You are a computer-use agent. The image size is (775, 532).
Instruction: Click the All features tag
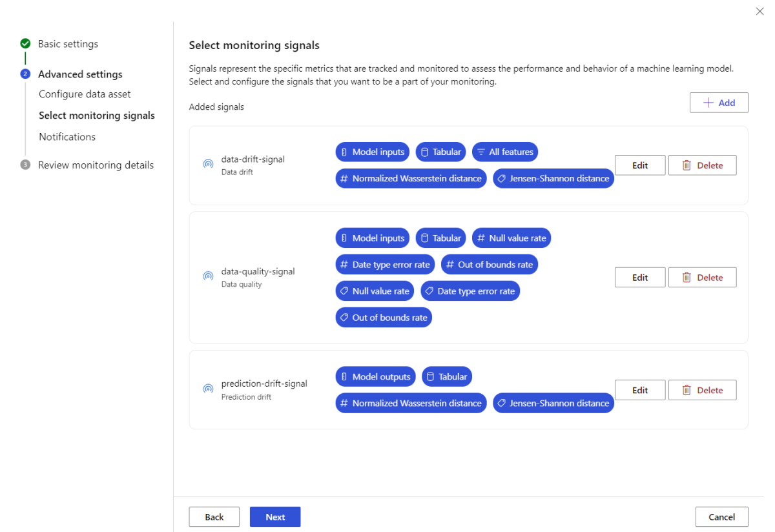point(505,152)
